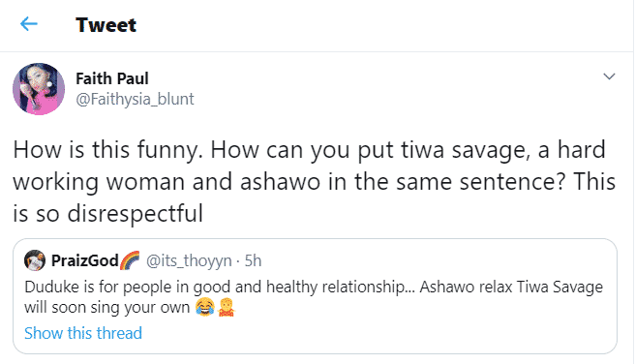Click the text 'is so disrespectful'
The width and height of the screenshot is (635, 364).
pyautogui.click(x=108, y=213)
